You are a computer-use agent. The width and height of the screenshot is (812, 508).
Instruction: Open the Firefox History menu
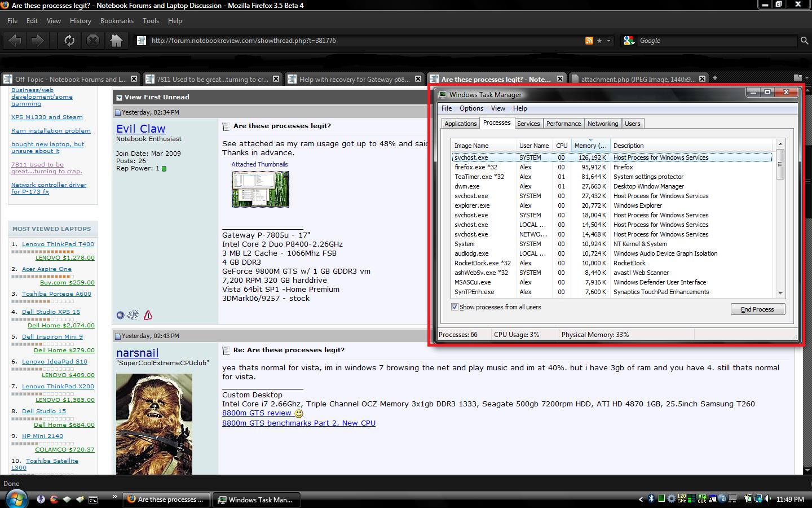[80, 21]
